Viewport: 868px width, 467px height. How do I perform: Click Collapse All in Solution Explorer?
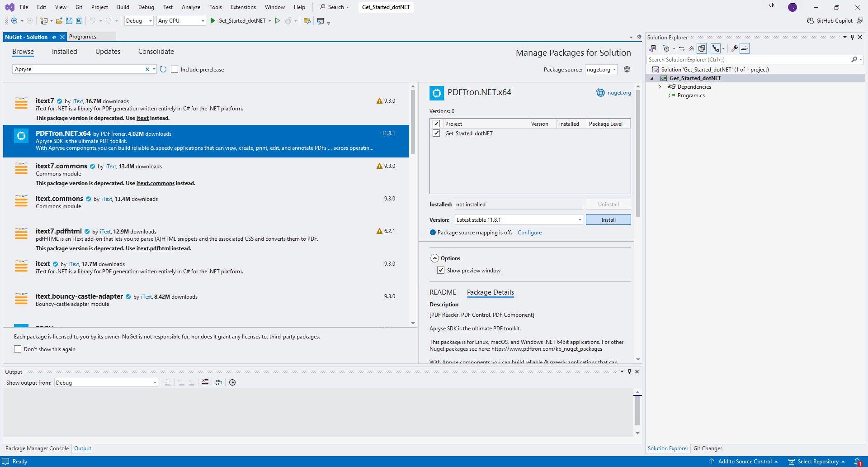coord(691,48)
